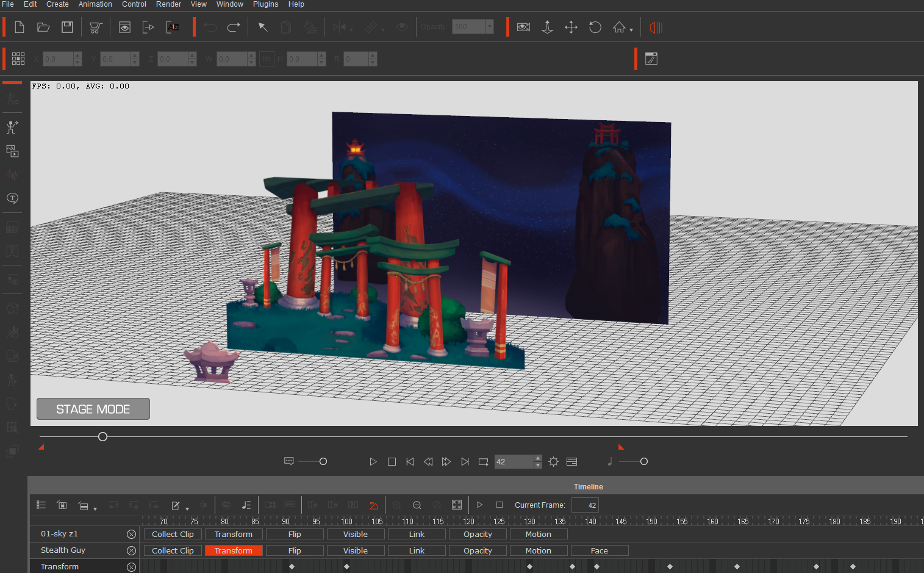Adjust the speech bubble slider handle

coord(323,461)
